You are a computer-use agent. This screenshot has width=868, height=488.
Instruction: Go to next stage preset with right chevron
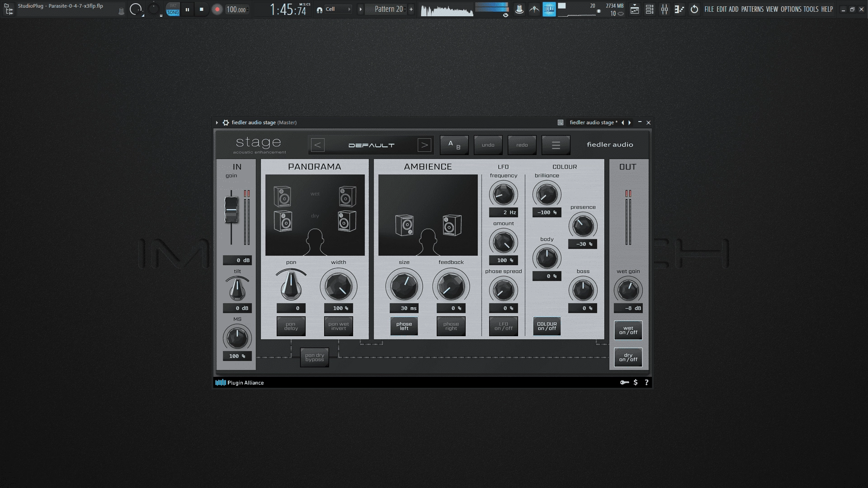tap(425, 145)
